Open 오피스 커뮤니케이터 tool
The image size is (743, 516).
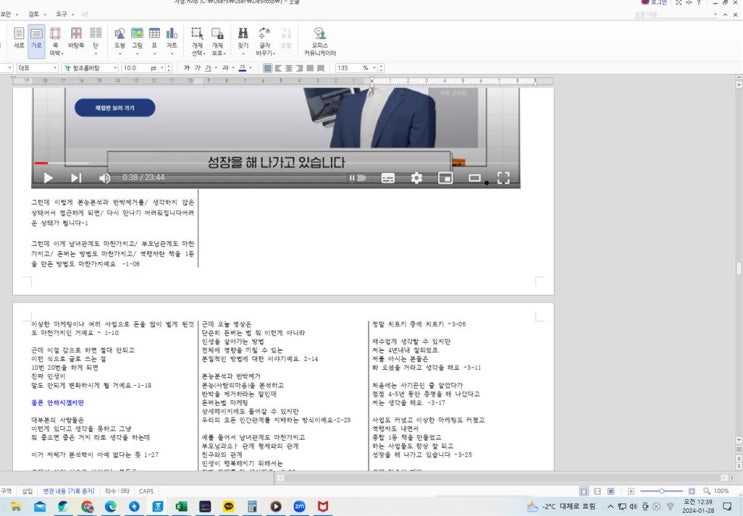(320, 41)
